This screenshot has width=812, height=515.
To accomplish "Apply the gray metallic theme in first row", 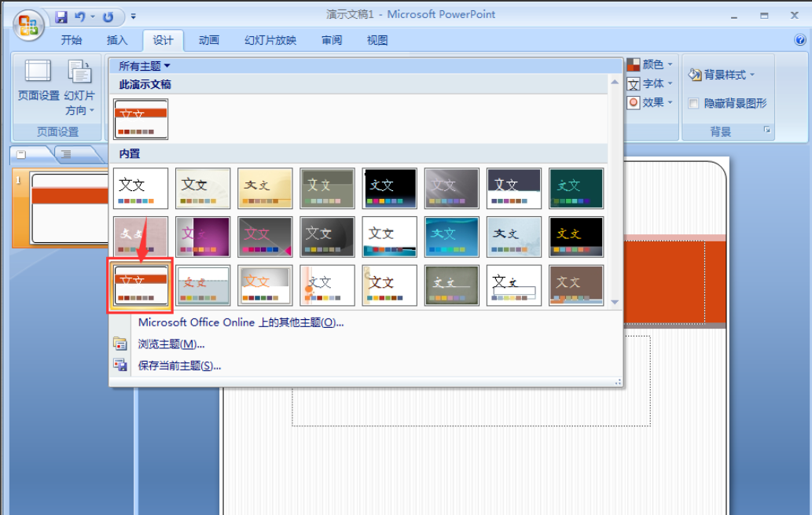I will coord(451,188).
